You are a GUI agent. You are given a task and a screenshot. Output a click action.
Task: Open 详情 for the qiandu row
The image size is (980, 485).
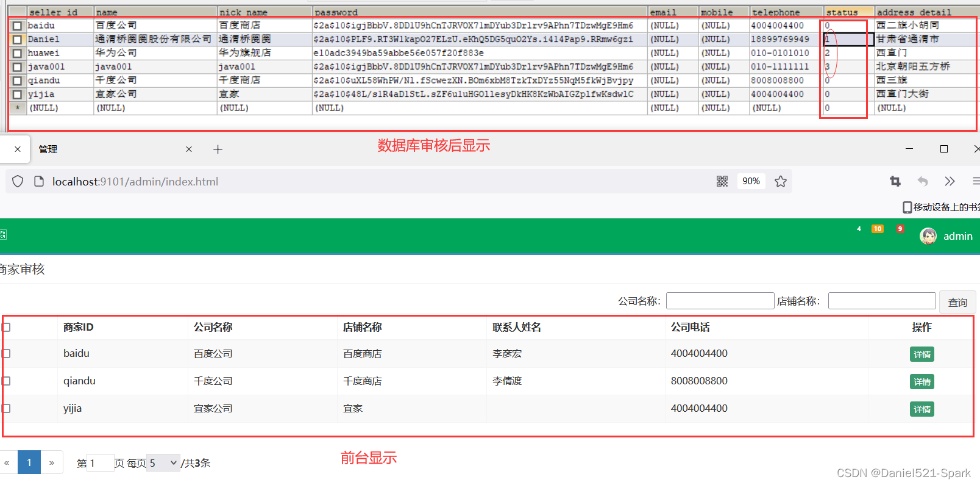click(922, 382)
